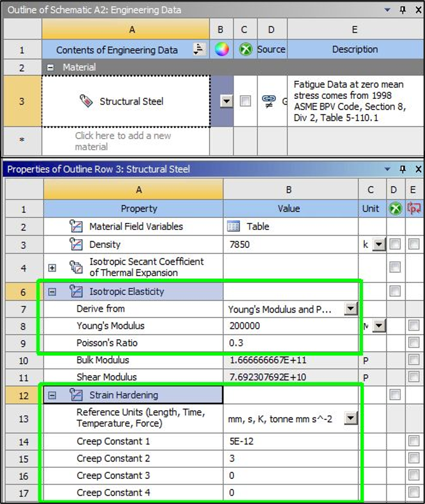This screenshot has height=504, width=425.
Task: Close the Outline of Schematic A2 panel
Action: coord(418,9)
